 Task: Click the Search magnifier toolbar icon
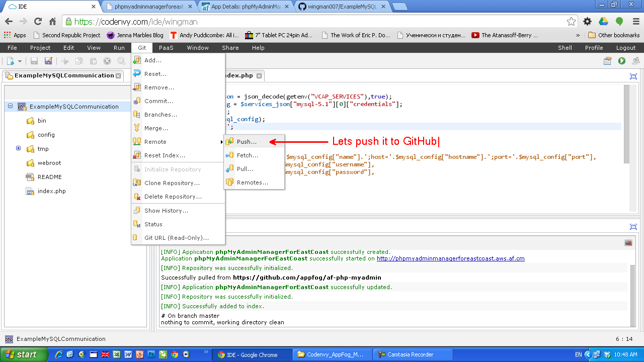(x=121, y=61)
